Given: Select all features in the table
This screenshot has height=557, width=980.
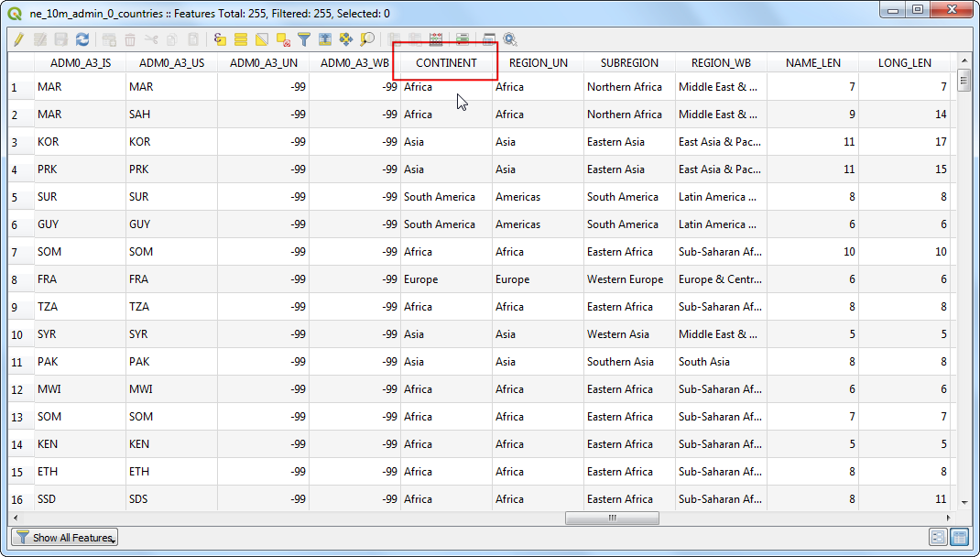Looking at the screenshot, I should click(x=241, y=39).
